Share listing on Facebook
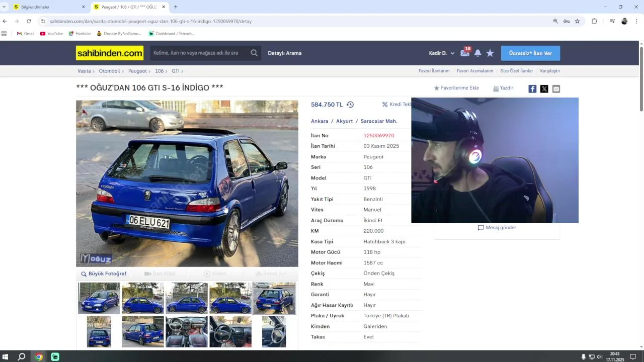Screen dimensions: 644x362 pyautogui.click(x=532, y=88)
